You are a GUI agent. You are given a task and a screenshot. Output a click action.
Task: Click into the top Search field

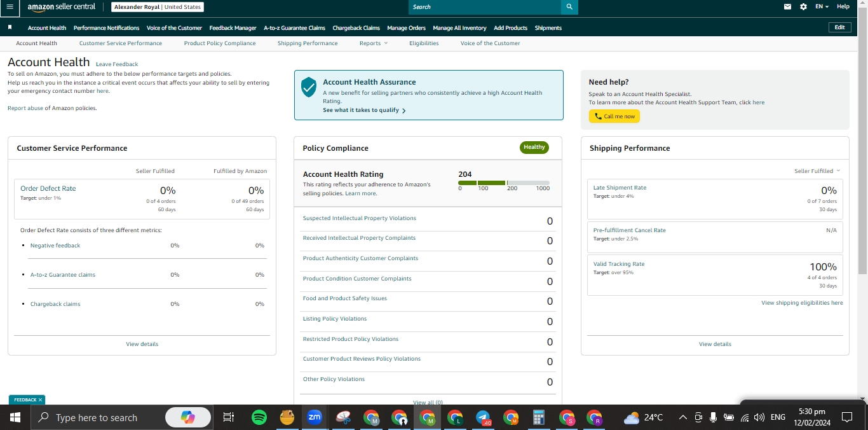485,6
